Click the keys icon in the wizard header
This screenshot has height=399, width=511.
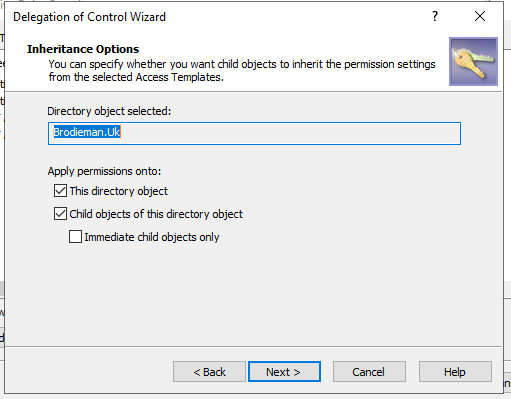(x=473, y=61)
